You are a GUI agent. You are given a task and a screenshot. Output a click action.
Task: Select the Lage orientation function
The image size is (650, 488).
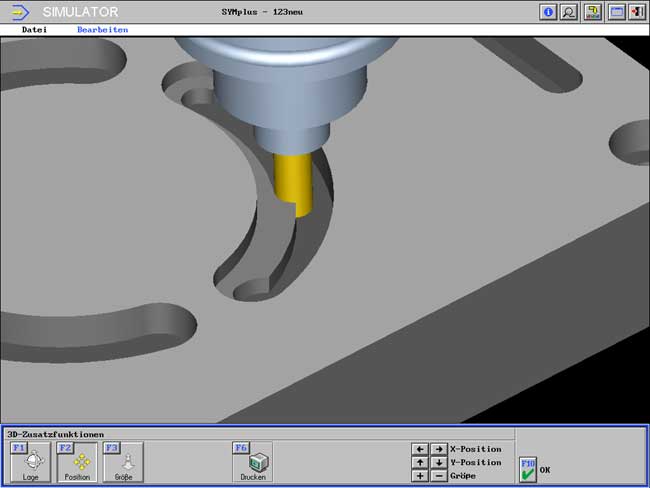30,463
